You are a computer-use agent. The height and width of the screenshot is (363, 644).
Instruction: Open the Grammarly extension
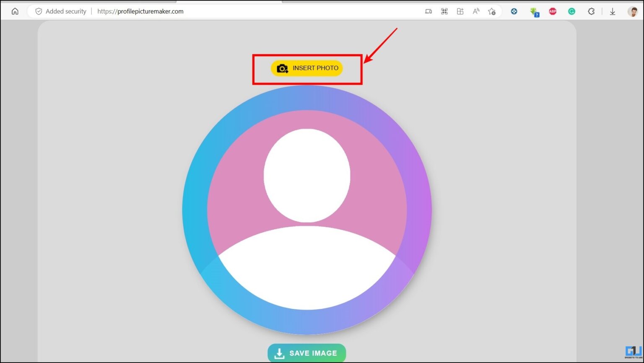[571, 11]
